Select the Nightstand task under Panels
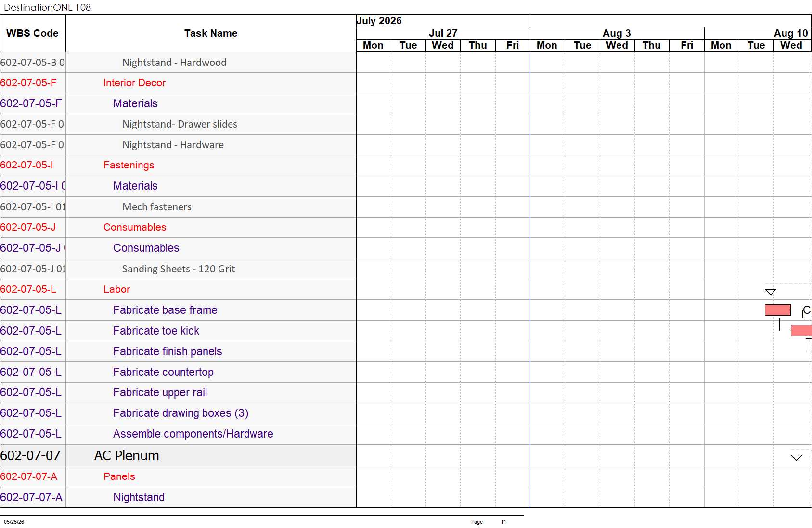The image size is (812, 528). point(139,497)
